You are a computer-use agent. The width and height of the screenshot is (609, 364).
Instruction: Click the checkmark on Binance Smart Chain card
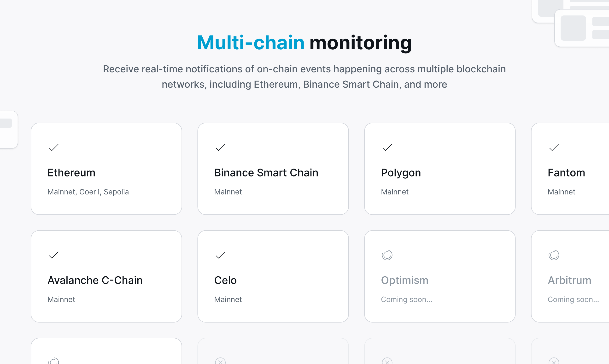point(220,148)
